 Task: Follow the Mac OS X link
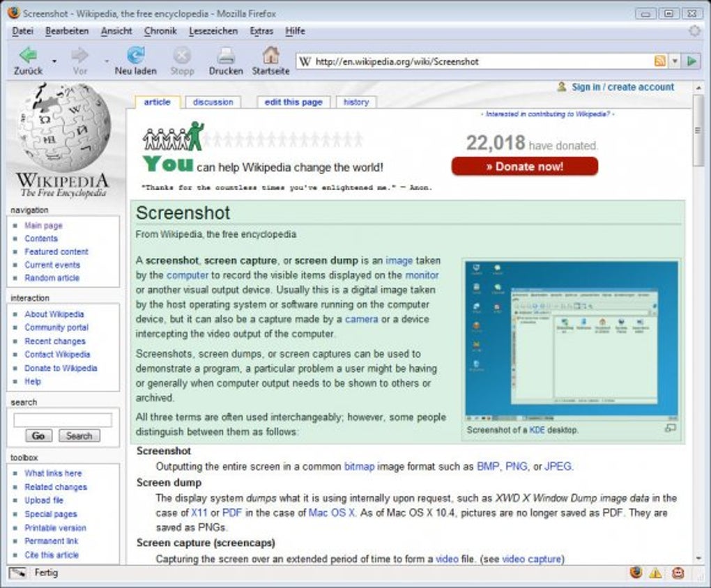332,513
